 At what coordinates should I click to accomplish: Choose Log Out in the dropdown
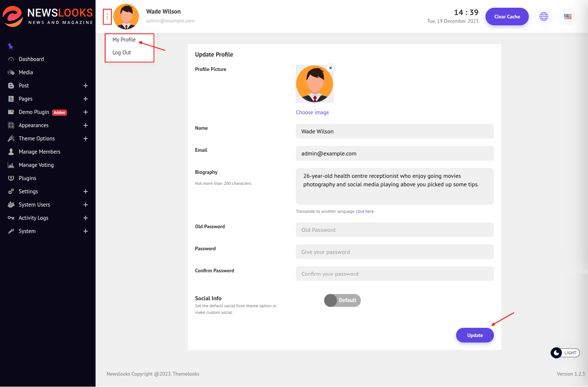coord(122,53)
